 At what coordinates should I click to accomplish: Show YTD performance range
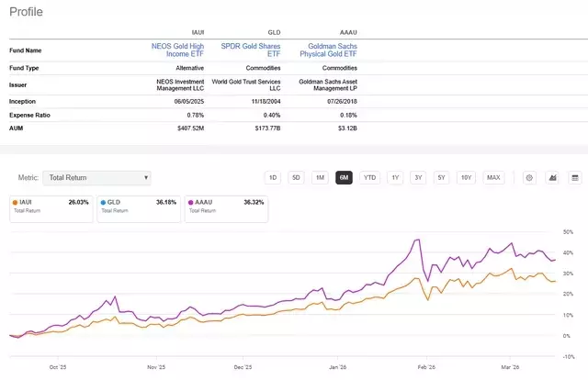click(x=369, y=177)
